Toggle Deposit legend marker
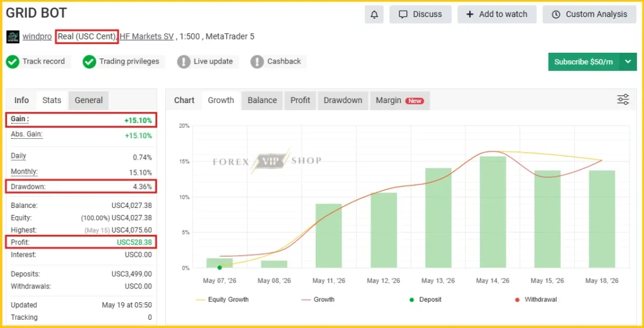 point(425,300)
